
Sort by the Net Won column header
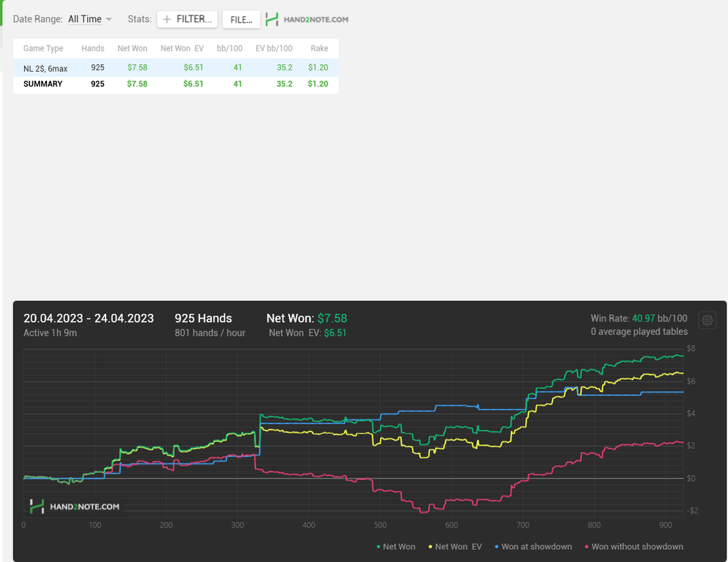(x=132, y=48)
